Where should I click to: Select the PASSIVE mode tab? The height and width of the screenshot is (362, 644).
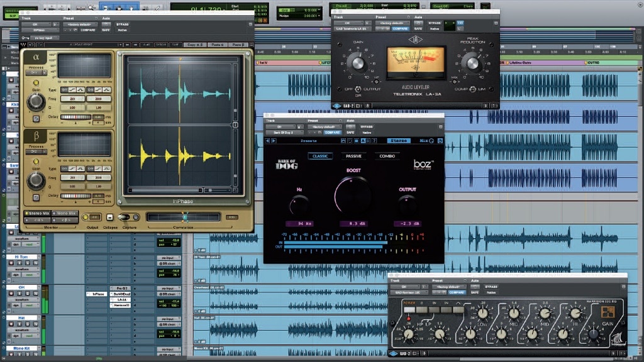point(353,156)
